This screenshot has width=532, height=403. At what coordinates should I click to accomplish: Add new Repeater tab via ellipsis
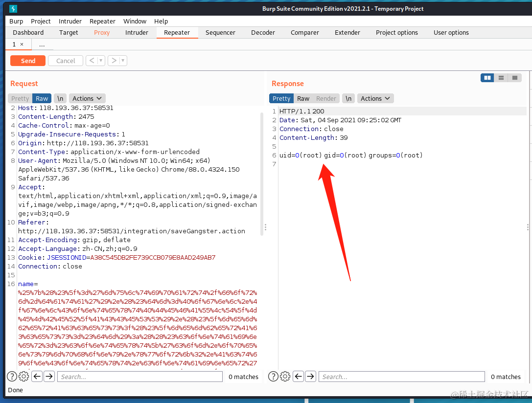pyautogui.click(x=42, y=45)
